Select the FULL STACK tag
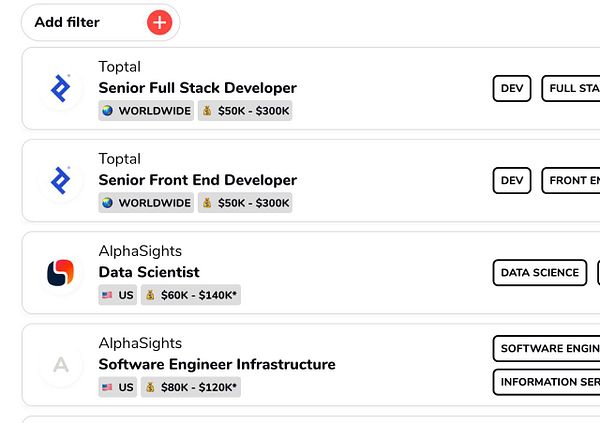This screenshot has width=600, height=423. [x=572, y=88]
